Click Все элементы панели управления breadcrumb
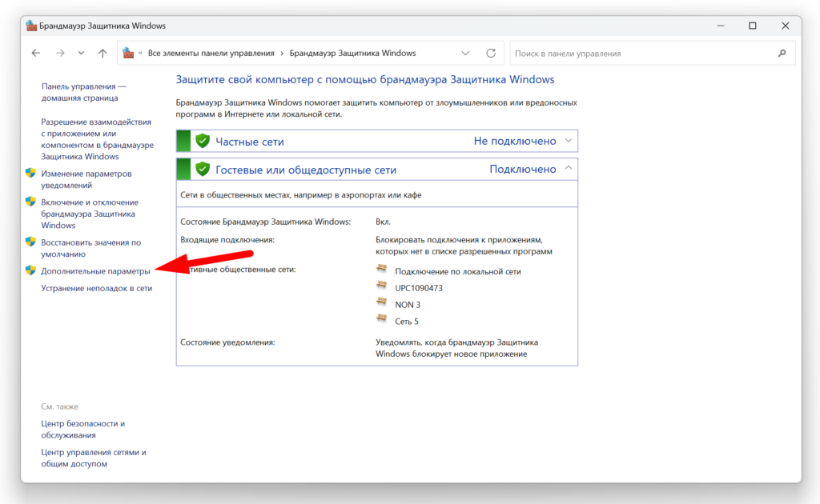820x504 pixels. point(211,54)
